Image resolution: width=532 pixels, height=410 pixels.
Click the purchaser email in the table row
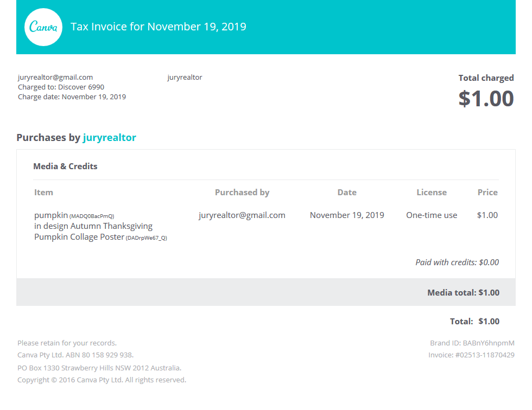coord(242,215)
